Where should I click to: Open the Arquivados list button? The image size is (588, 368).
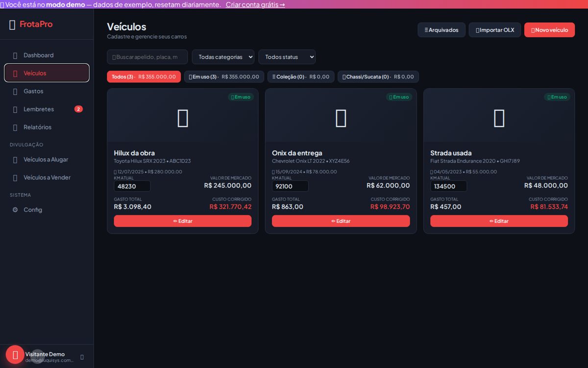click(x=441, y=30)
